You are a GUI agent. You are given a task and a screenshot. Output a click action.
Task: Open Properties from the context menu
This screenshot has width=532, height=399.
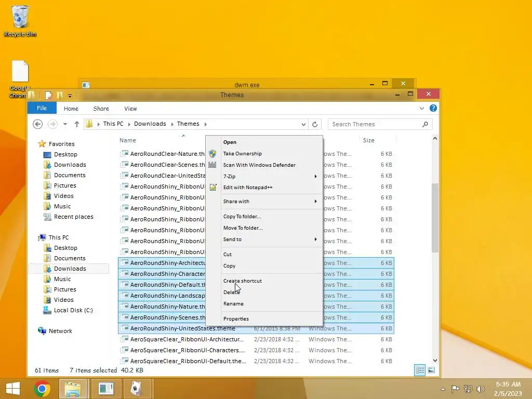point(264,318)
